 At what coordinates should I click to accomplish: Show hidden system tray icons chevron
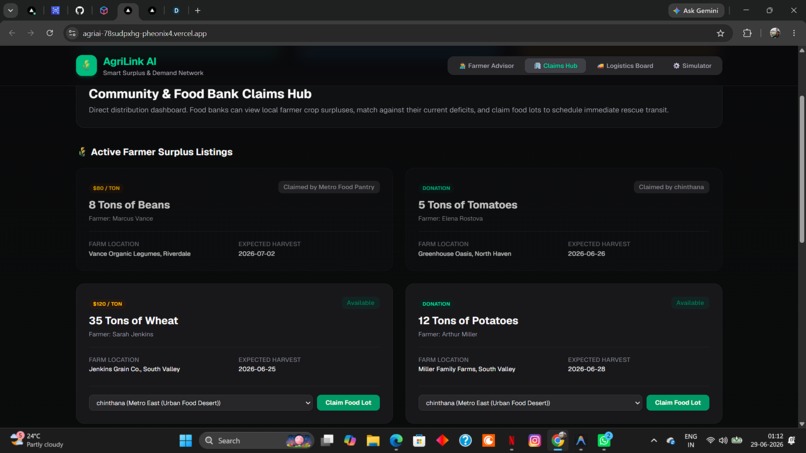click(x=654, y=441)
